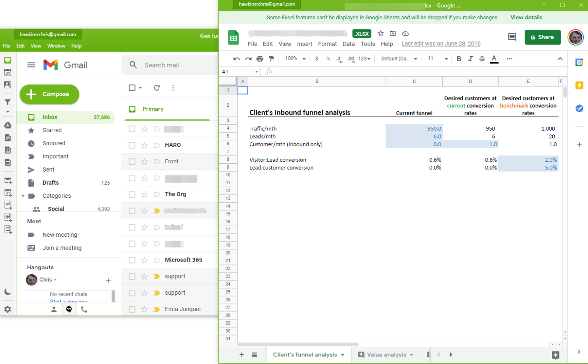588x364 pixels.
Task: Click the Compose button in Gmail
Action: pos(49,94)
